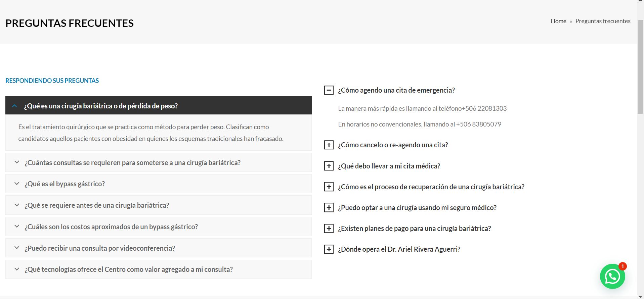Click the vertical page scrollbar thumb
This screenshot has width=644, height=299.
(640, 67)
